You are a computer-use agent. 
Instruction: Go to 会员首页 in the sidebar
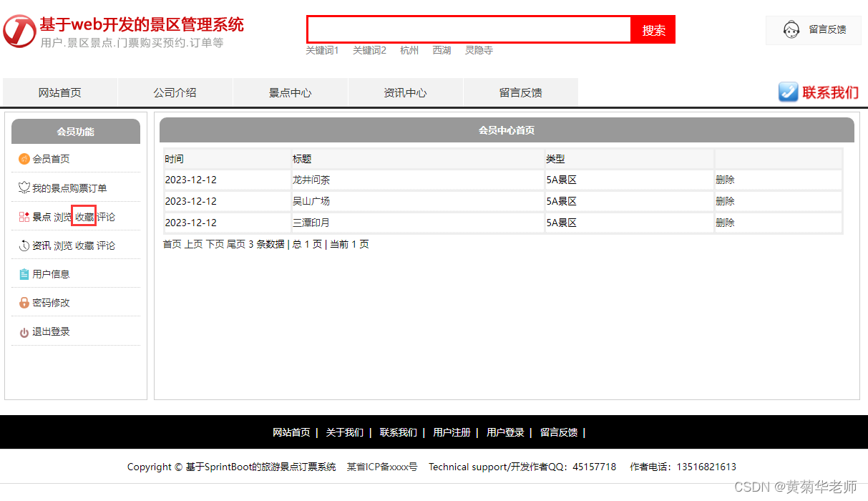pos(51,159)
